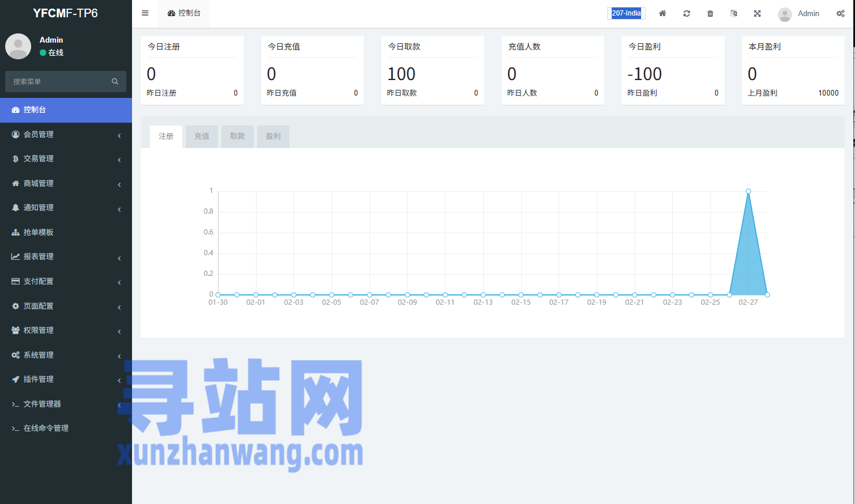Click the hamburger menu toggle icon

coord(145,13)
